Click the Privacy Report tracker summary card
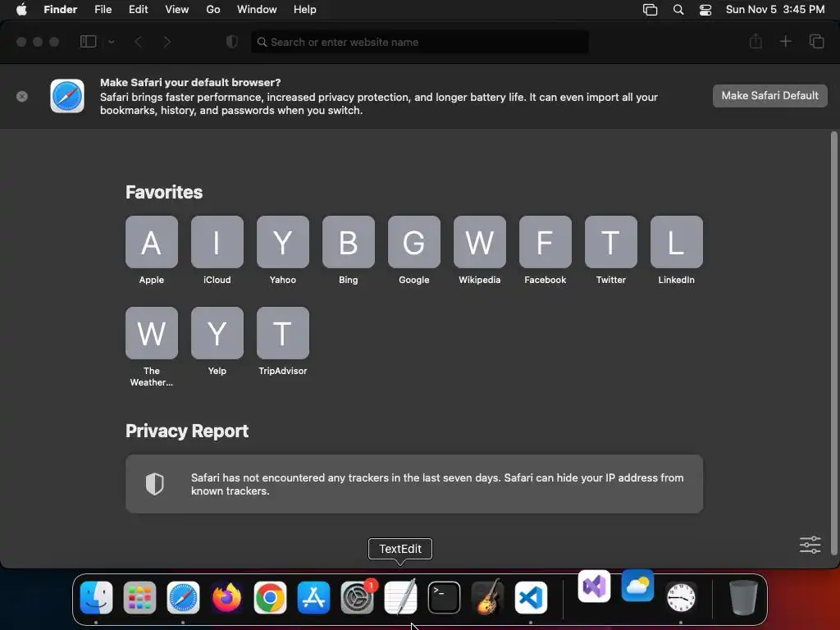The height and width of the screenshot is (630, 840). pyautogui.click(x=414, y=484)
